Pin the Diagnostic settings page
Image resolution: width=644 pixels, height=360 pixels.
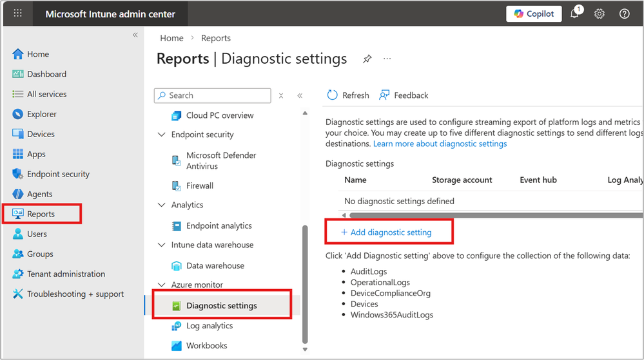(x=367, y=59)
